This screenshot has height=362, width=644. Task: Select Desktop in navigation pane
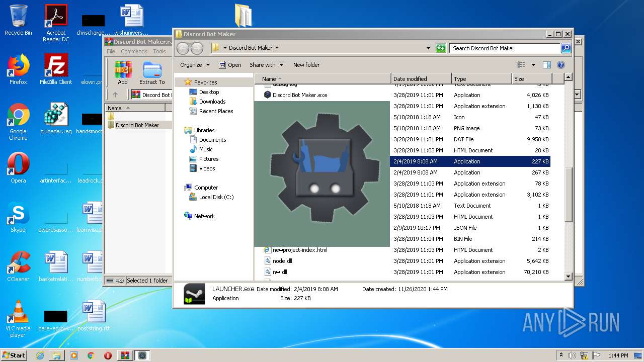point(209,92)
